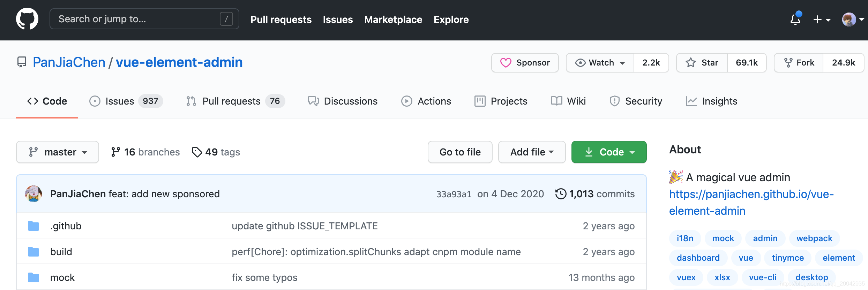Click the commit history clock icon
Image resolution: width=868 pixels, height=290 pixels.
click(561, 194)
